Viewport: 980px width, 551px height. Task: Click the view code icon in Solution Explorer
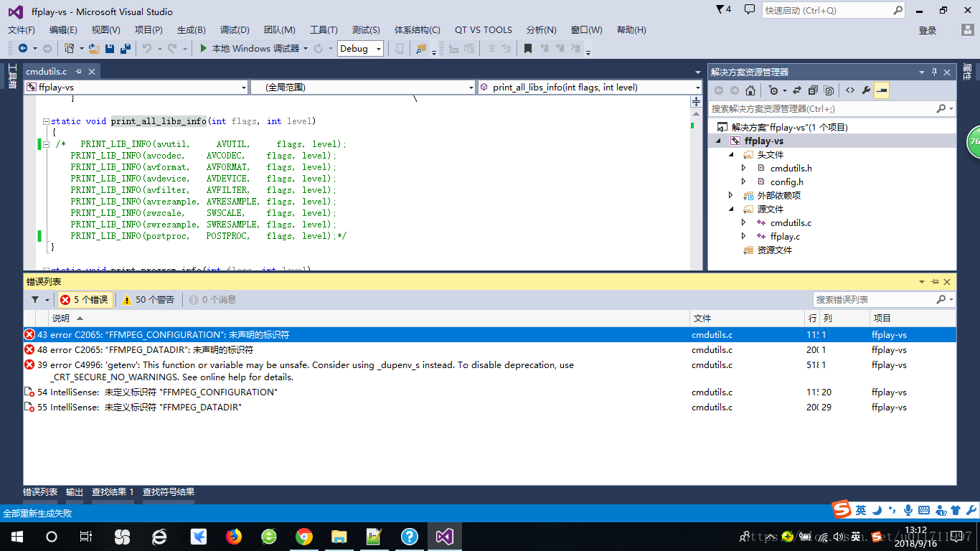[850, 90]
